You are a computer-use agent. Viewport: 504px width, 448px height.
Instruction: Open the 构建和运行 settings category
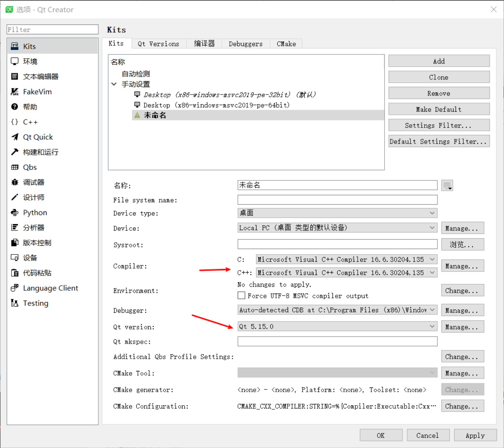[52, 152]
